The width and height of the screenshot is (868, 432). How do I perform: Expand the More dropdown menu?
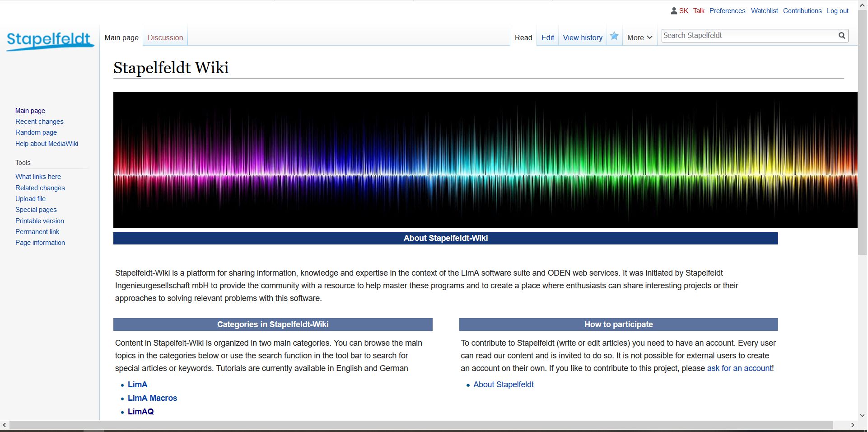click(x=639, y=38)
